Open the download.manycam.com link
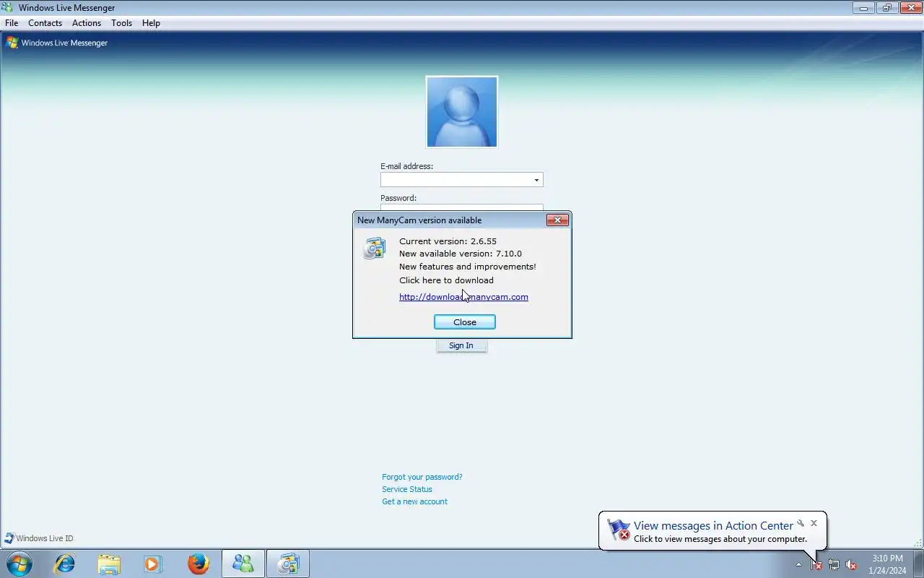 pos(463,297)
